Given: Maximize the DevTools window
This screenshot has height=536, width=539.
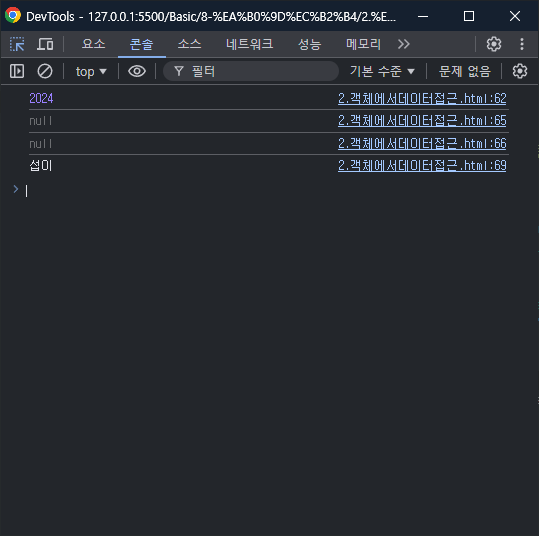Looking at the screenshot, I should click(x=469, y=16).
